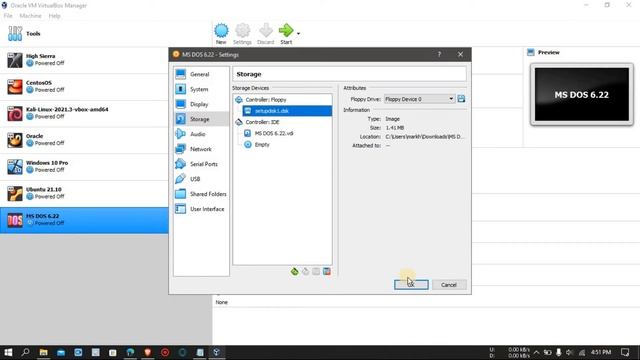Open the Machine menu
Viewport: 640px width, 360px height.
pos(30,16)
